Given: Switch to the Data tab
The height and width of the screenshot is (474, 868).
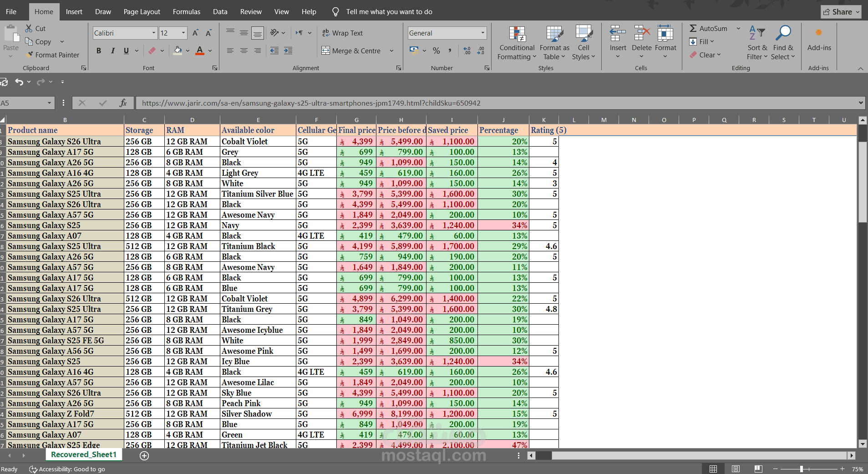Looking at the screenshot, I should (220, 12).
